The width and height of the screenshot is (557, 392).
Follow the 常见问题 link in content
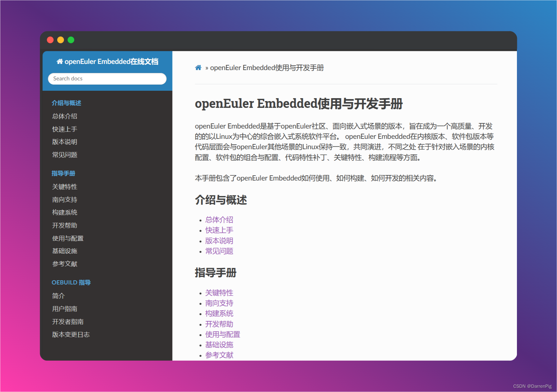click(219, 251)
